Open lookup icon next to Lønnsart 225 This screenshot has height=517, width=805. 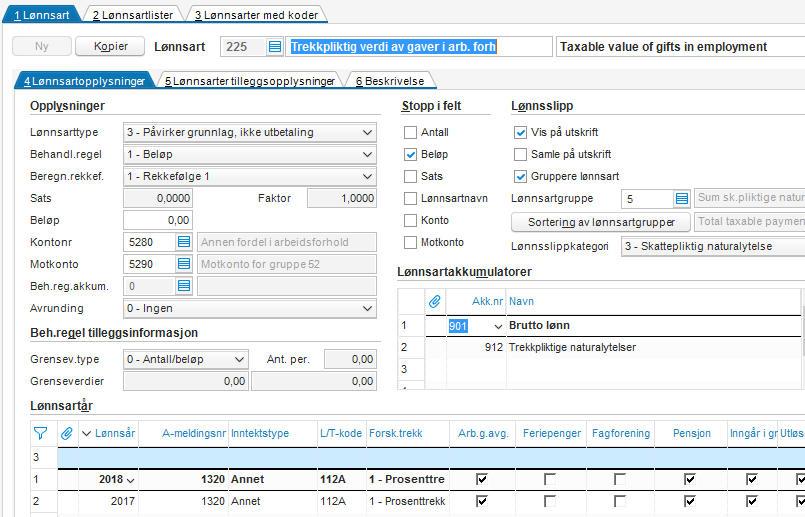pyautogui.click(x=275, y=47)
